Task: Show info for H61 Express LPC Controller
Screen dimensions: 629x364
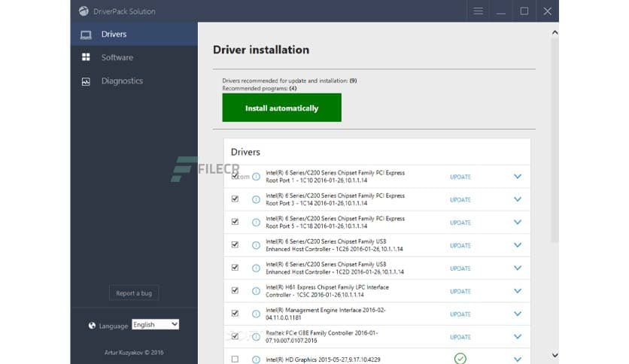Action: coord(256,291)
